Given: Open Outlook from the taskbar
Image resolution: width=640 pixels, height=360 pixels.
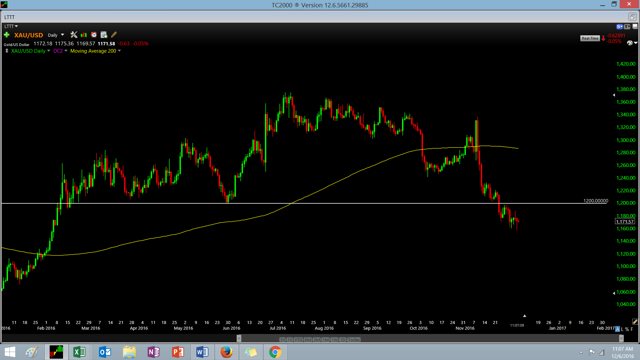Looking at the screenshot, I should [x=104, y=352].
